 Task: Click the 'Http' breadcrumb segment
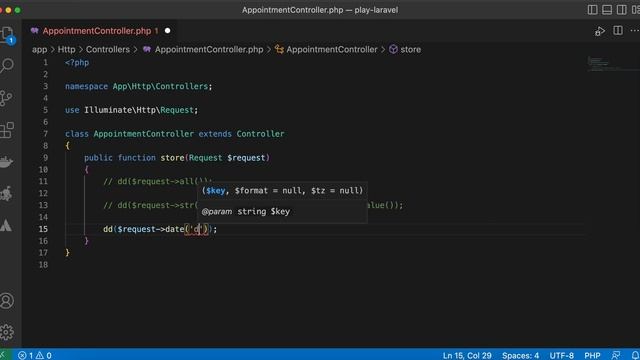[67, 49]
